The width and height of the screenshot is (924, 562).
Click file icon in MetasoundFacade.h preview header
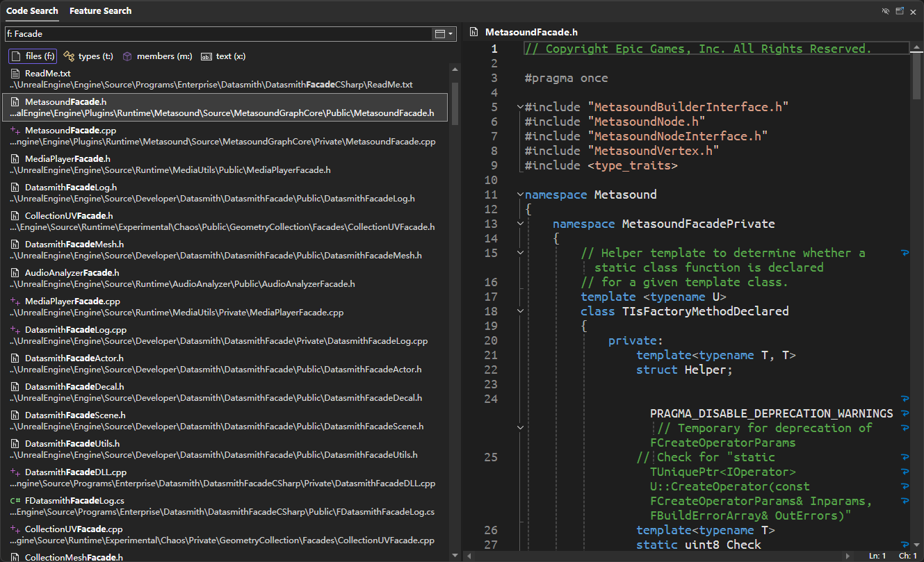pos(474,32)
